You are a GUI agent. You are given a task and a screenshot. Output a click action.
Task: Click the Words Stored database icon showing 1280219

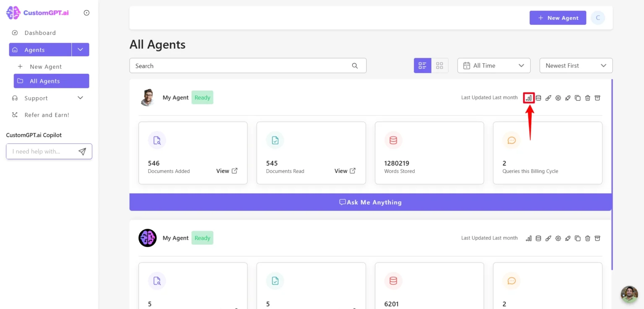pos(393,141)
